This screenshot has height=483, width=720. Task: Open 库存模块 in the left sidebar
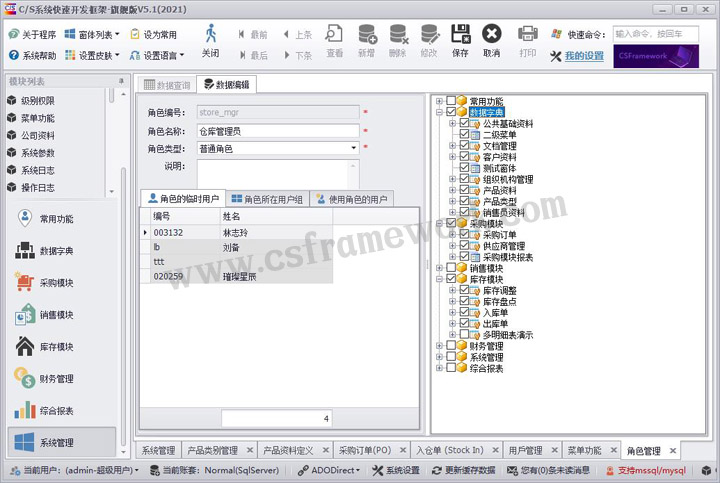pos(56,347)
